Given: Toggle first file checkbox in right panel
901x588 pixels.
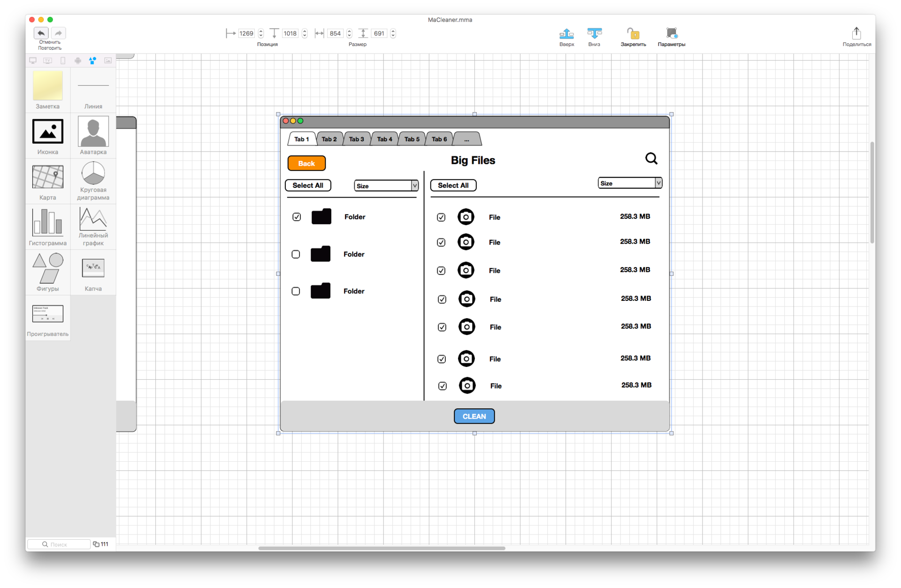Looking at the screenshot, I should 441,217.
